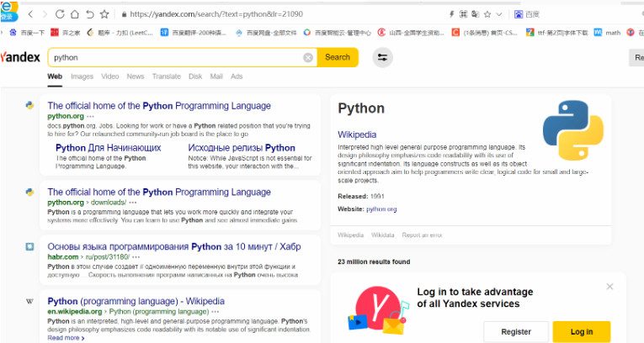The image size is (644, 343).
Task: Open the Disk tab
Action: tap(195, 77)
